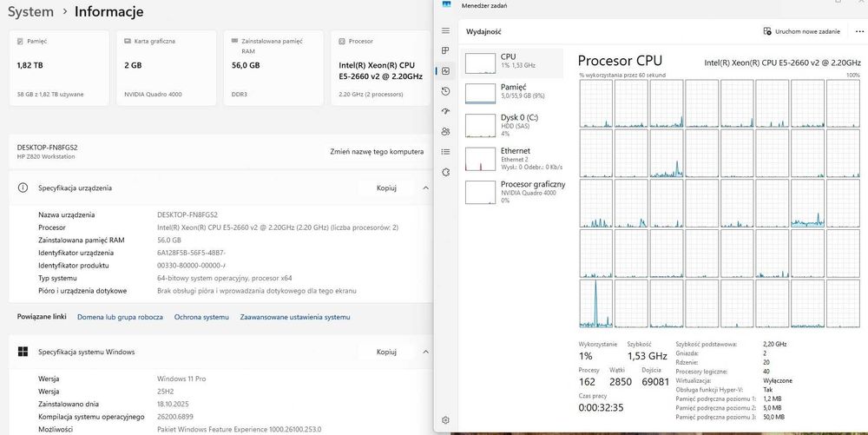Click the Szybkość podstawowa value 2,20 GHz
This screenshot has width=868, height=435.
(774, 344)
